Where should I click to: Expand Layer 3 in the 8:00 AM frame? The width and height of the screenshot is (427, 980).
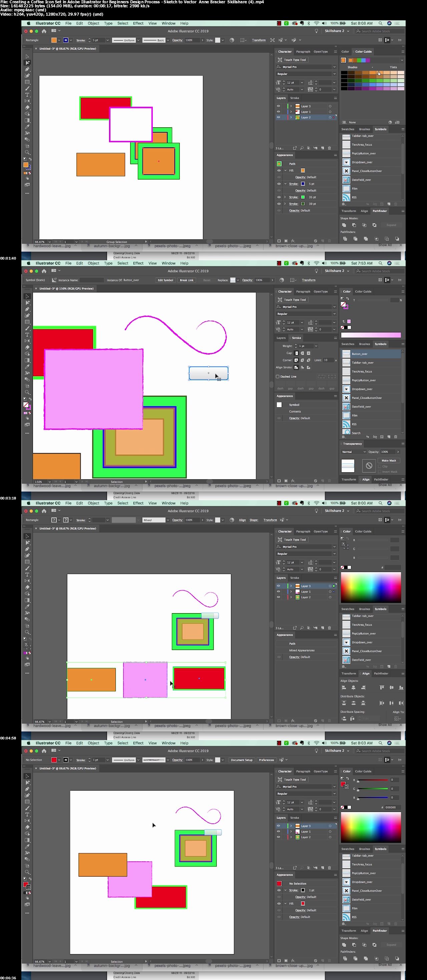click(291, 586)
